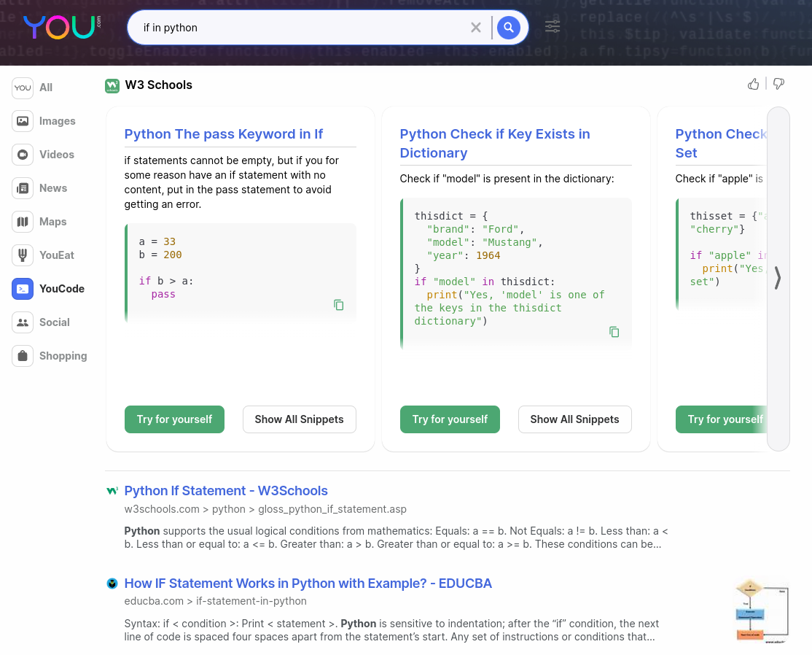Clear the search query with X

coord(475,28)
